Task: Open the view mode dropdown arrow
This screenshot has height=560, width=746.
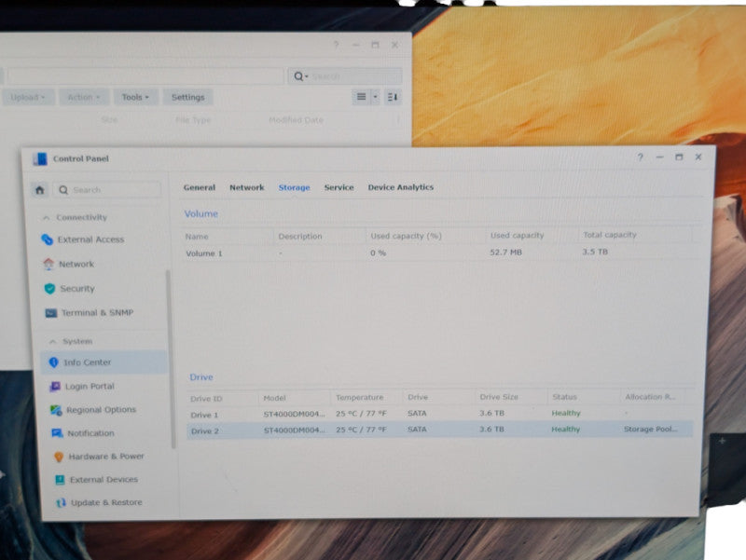Action: tap(375, 97)
